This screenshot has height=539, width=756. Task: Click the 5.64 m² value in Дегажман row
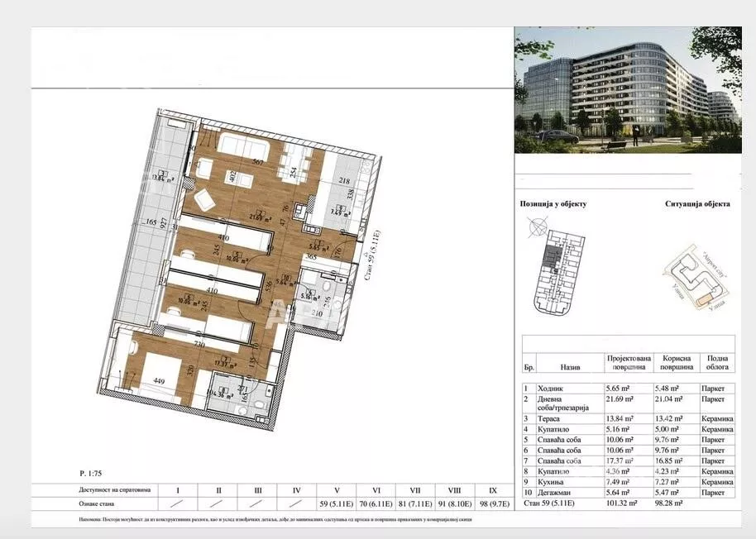pos(618,493)
